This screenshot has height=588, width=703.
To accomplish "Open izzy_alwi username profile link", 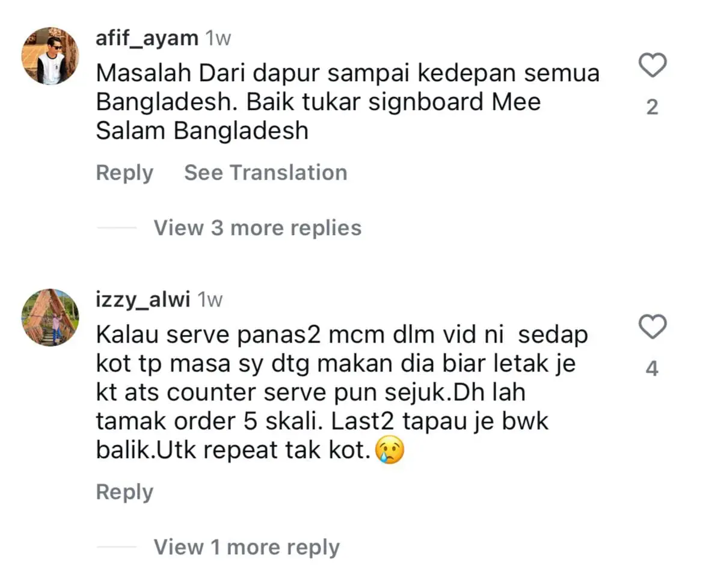I will point(143,299).
